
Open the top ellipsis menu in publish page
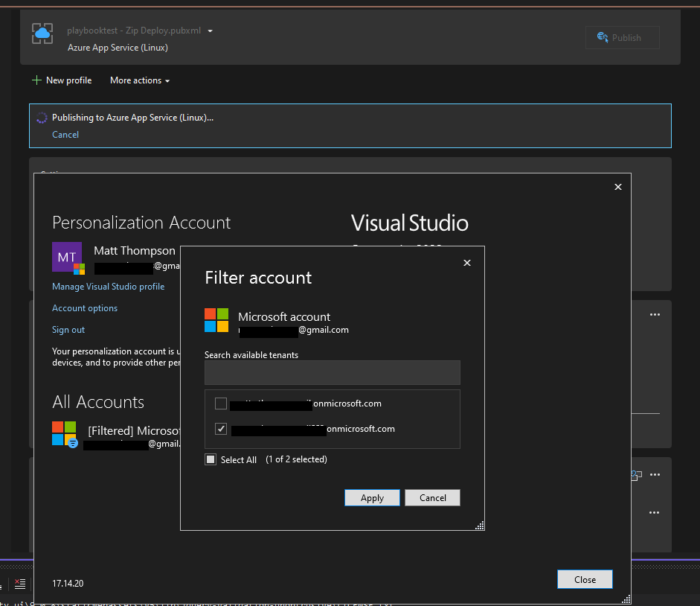click(x=655, y=315)
